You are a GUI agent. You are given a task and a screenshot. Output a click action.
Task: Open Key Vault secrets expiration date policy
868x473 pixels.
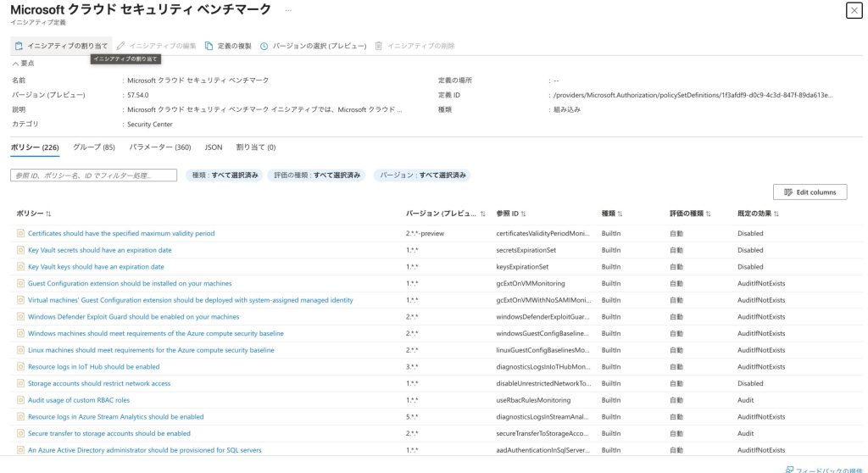100,250
